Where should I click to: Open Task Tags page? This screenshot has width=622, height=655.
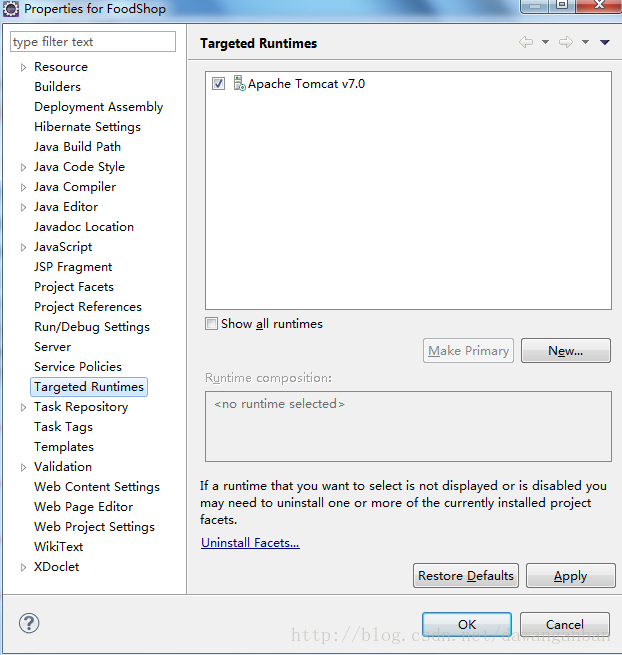click(63, 427)
